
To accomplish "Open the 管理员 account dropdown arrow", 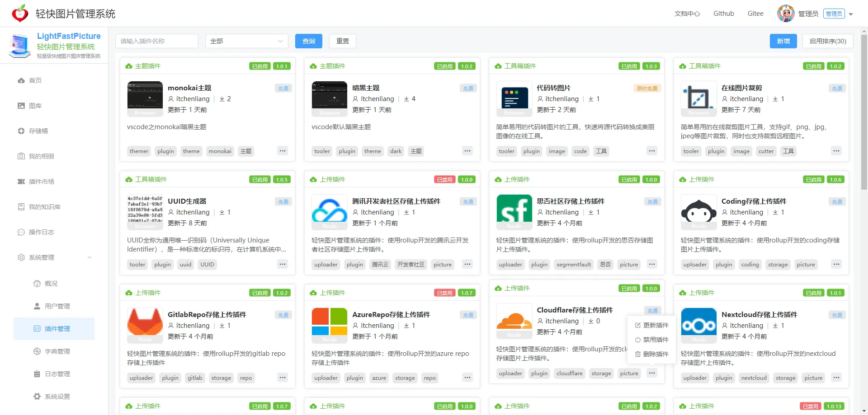I will coord(851,14).
